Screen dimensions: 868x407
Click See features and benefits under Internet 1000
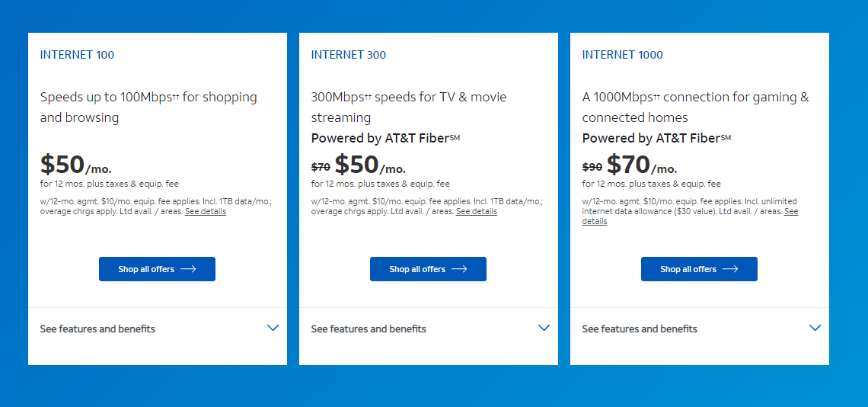pos(640,329)
